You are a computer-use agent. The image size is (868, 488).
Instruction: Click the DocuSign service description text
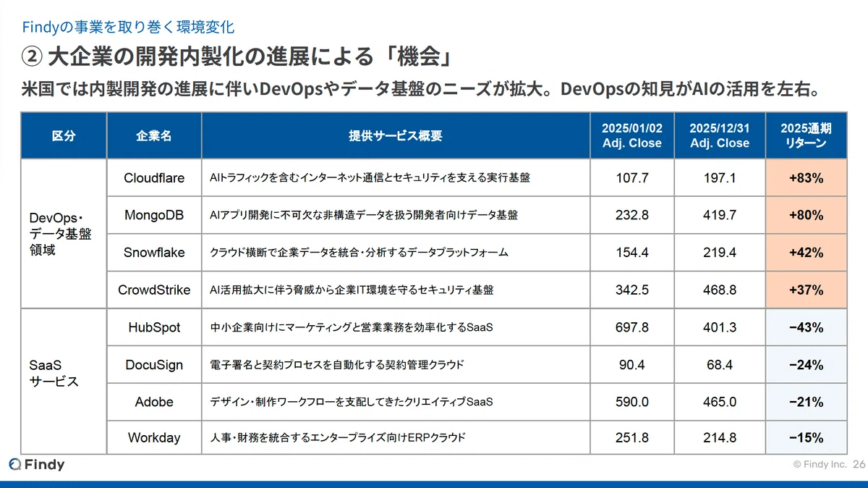tap(336, 365)
